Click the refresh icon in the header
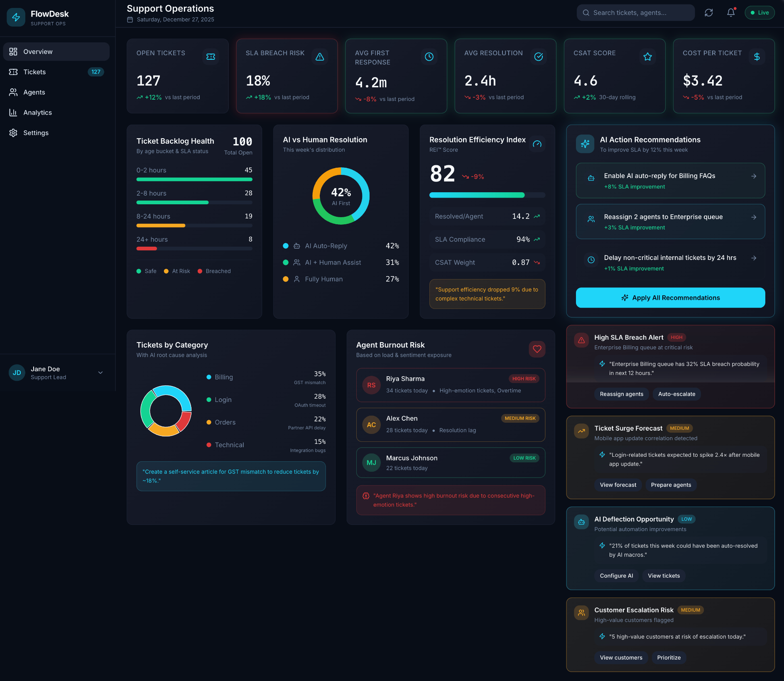The image size is (784, 681). click(x=709, y=13)
